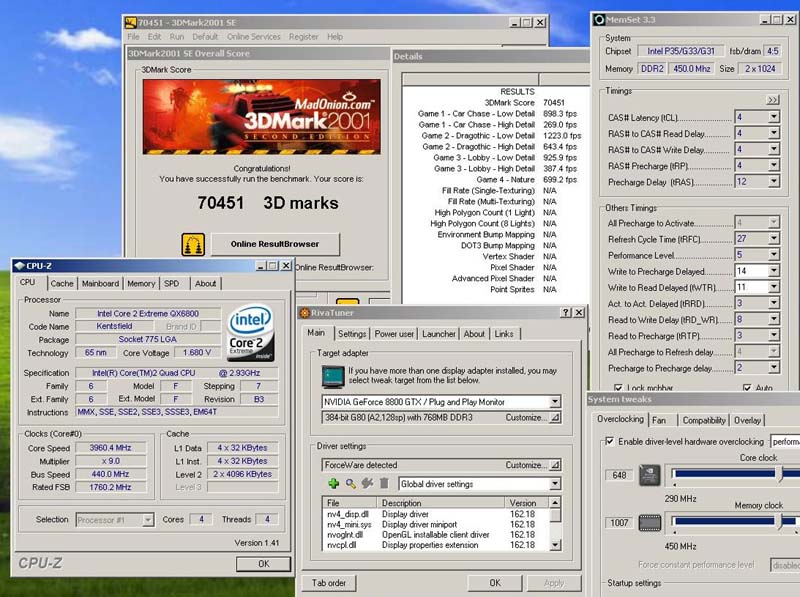Screen dimensions: 800x597
Task: Click the 3DMark2001 SE title bar icon
Action: click(131, 22)
